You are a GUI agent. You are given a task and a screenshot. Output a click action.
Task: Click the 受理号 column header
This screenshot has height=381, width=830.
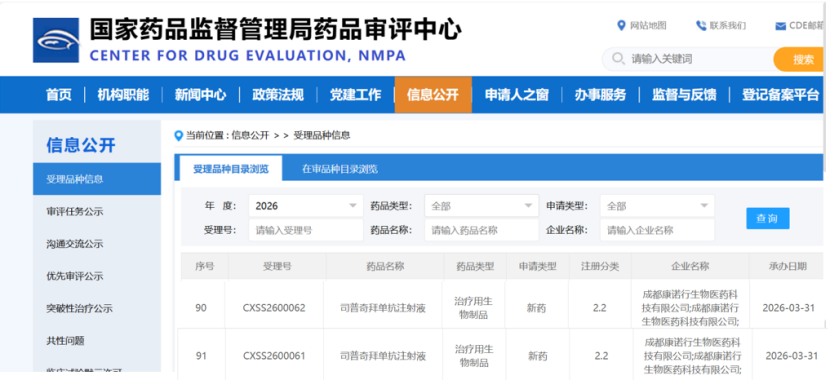[277, 266]
